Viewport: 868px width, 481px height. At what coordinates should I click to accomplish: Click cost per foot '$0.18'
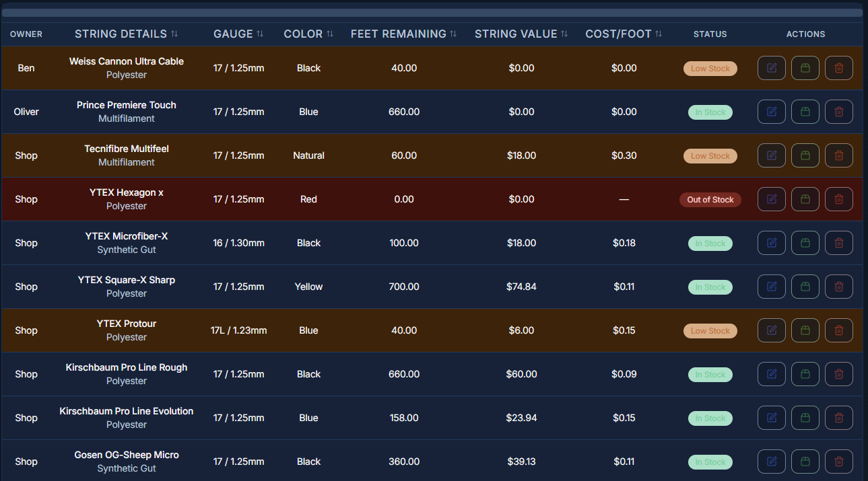pos(624,243)
